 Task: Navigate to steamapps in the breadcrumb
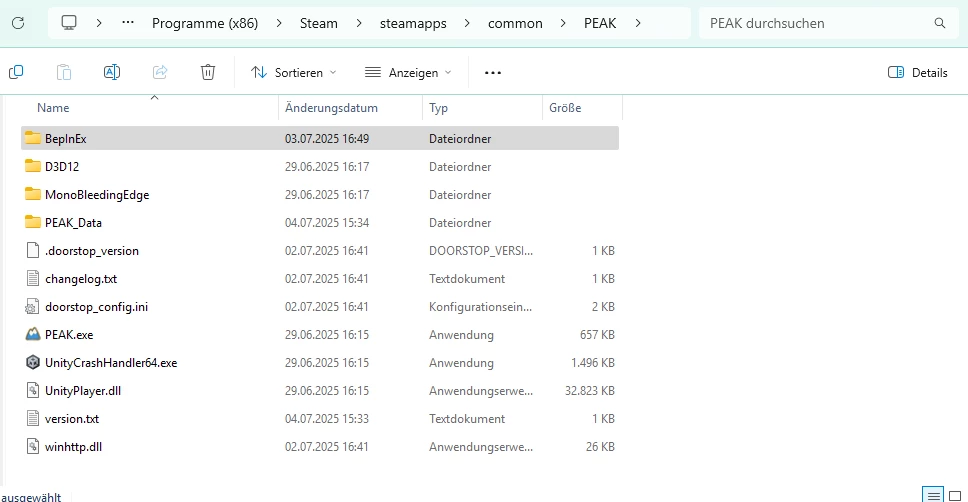pos(413,23)
